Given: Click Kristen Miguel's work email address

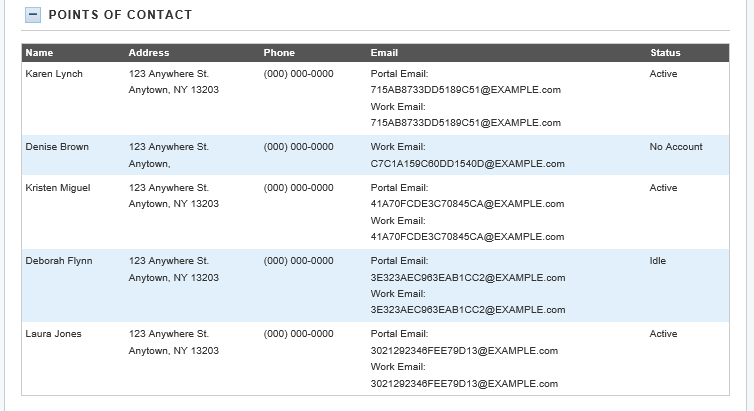Looking at the screenshot, I should 467,237.
